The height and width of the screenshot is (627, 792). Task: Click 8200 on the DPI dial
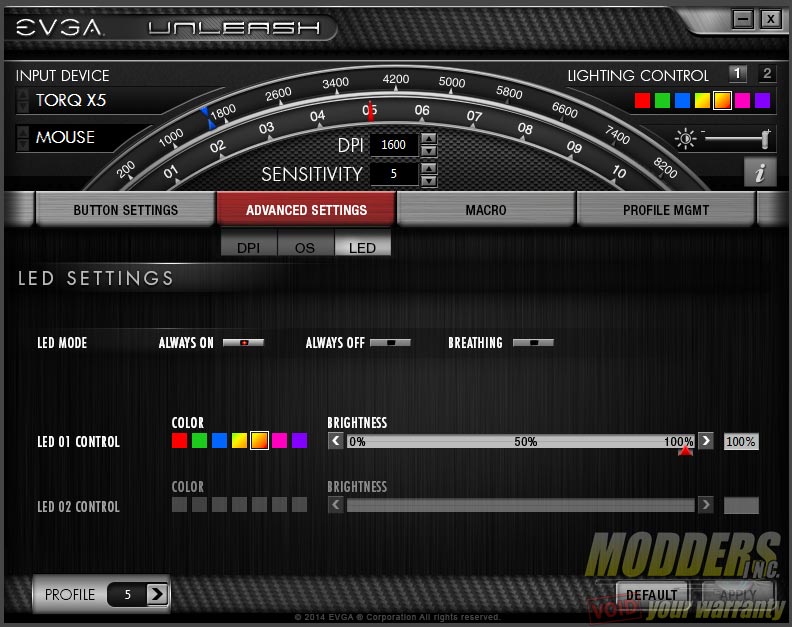665,168
